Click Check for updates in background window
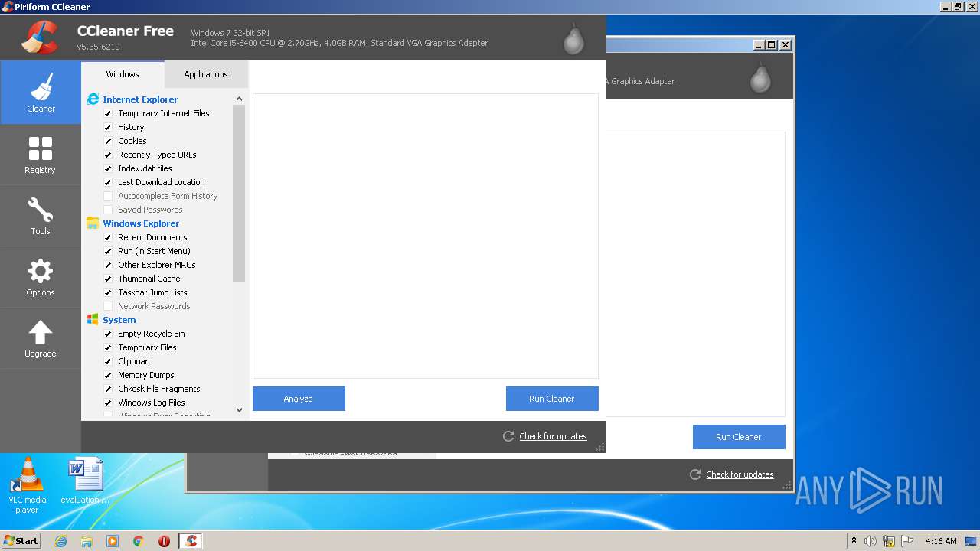The width and height of the screenshot is (980, 551). click(740, 474)
